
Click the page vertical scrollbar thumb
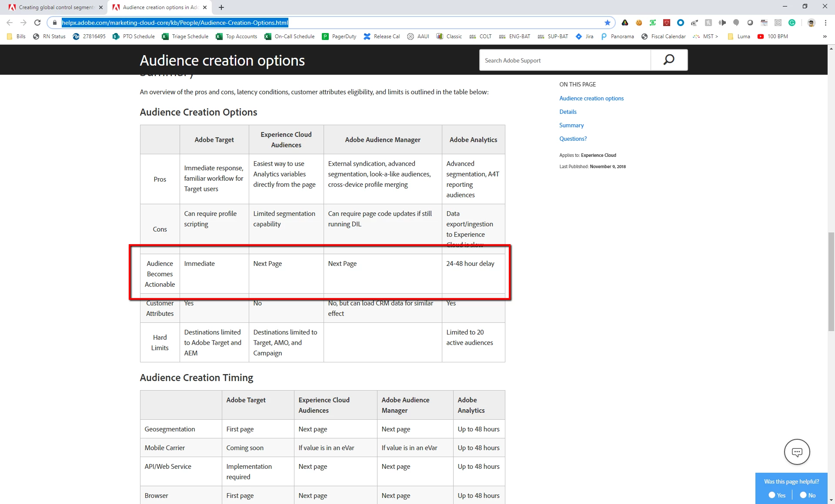tap(831, 282)
